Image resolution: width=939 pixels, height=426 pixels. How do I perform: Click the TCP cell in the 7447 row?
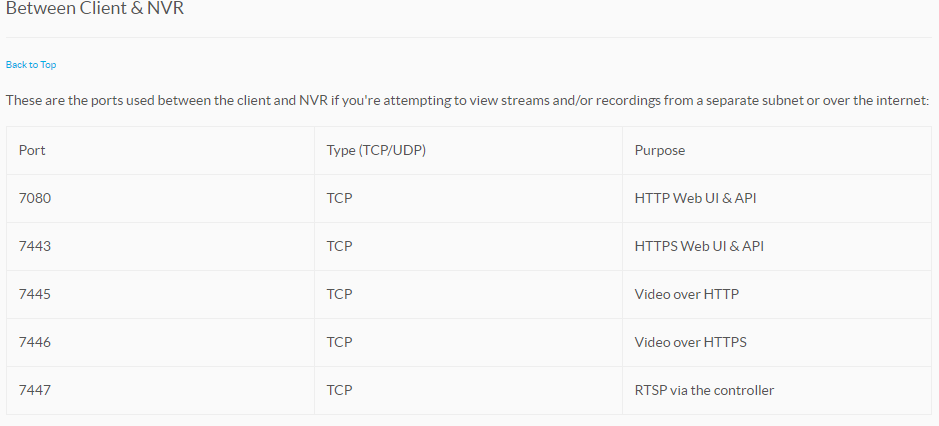tap(340, 390)
